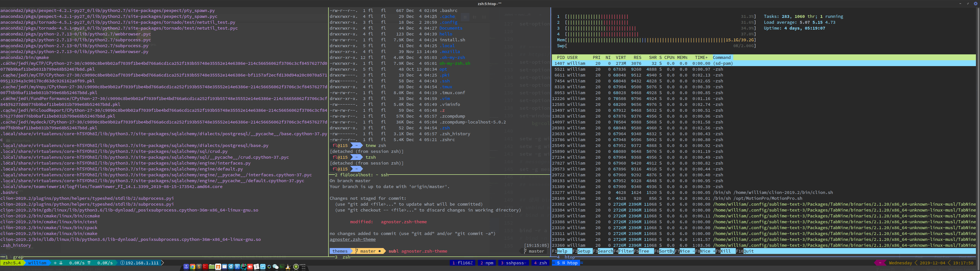Click the master branch prompt segment
Viewport: 980px width, 271px height.
(x=369, y=251)
